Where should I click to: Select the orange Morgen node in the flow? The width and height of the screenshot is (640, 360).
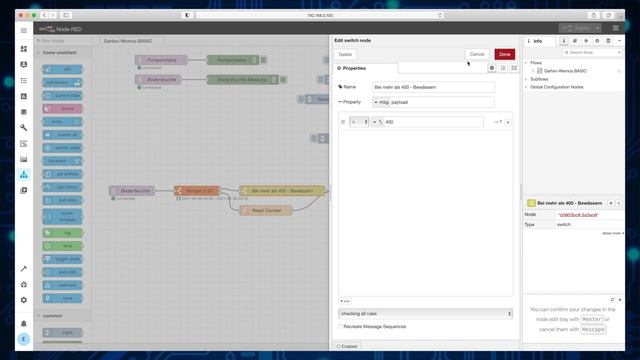coord(197,191)
